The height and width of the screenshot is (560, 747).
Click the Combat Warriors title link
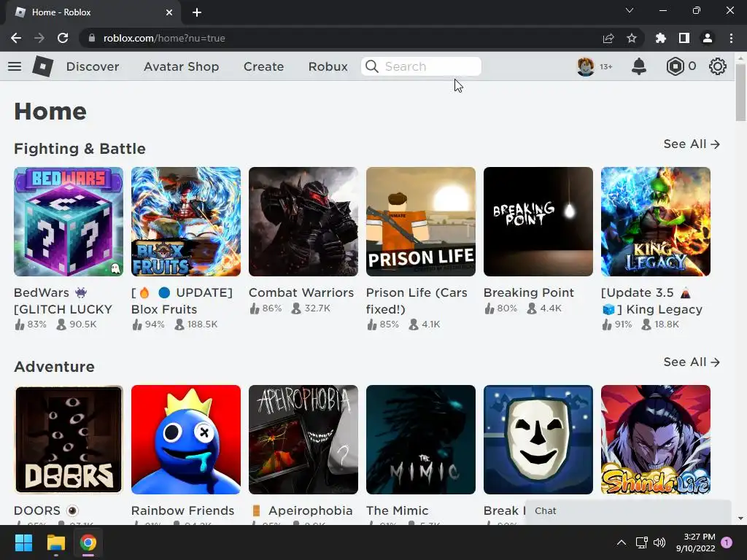[x=301, y=292]
